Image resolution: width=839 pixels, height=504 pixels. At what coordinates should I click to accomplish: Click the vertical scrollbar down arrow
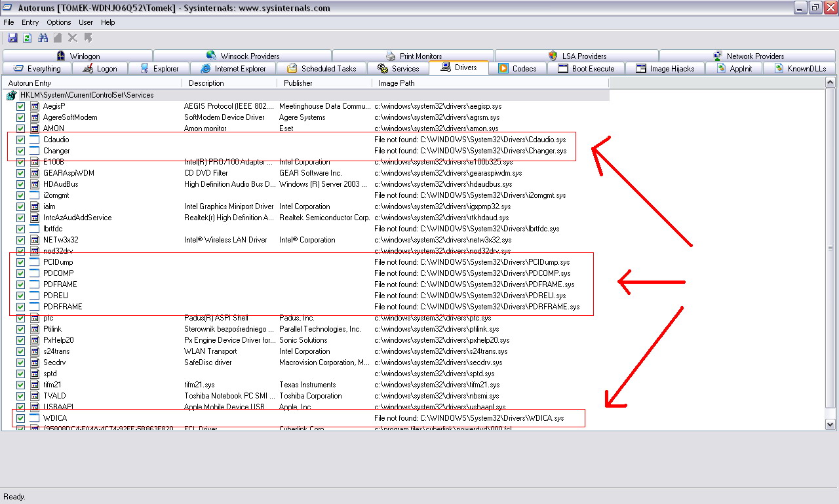click(x=830, y=425)
